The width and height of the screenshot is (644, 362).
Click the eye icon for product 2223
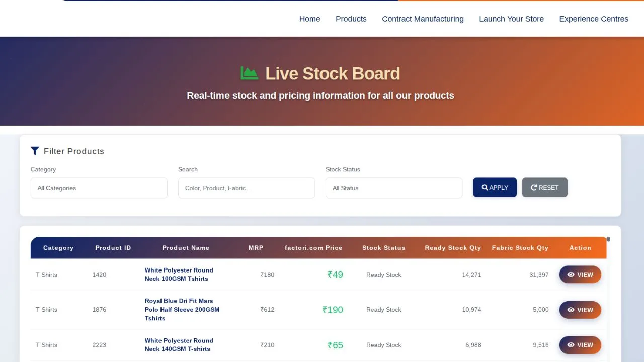coord(571,345)
